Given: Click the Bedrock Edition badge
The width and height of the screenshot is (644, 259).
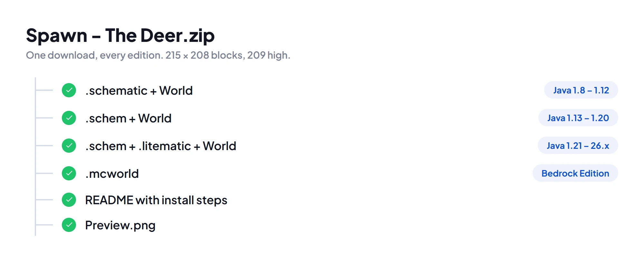Looking at the screenshot, I should (575, 173).
